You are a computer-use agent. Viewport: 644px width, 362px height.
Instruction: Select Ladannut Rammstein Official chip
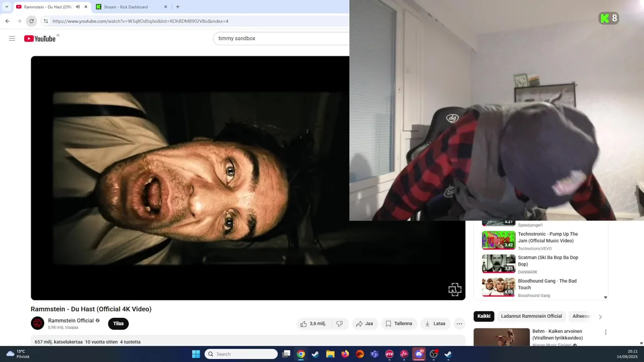coord(531,316)
